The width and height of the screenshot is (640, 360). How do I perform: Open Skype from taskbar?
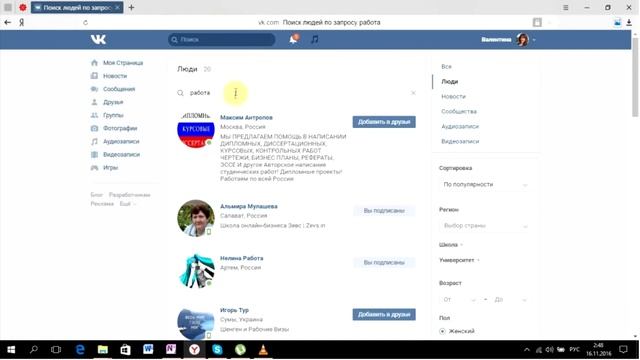pos(217,350)
